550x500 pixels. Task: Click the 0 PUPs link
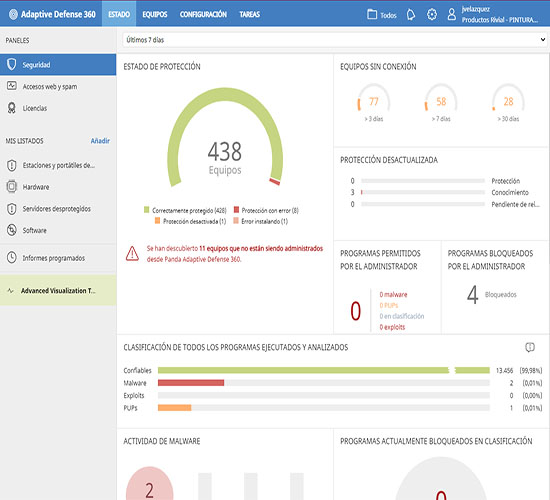pos(389,305)
